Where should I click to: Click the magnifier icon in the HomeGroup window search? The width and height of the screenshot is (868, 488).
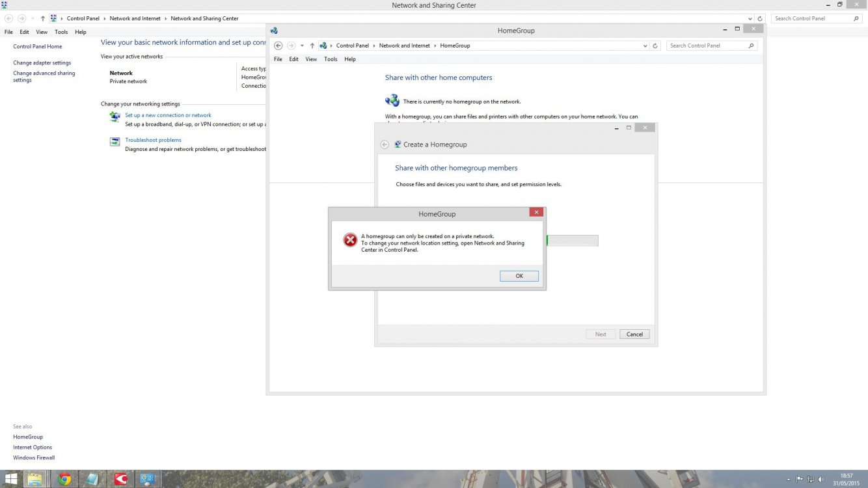pos(752,46)
